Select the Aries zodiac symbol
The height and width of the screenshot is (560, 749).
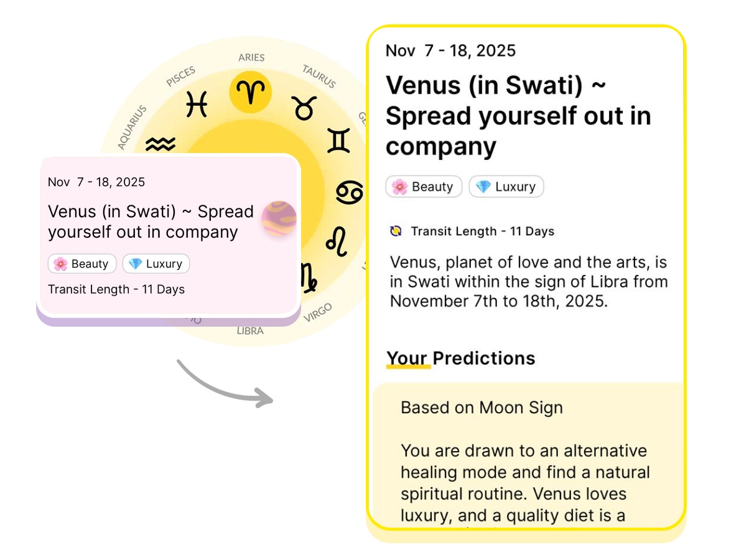[x=251, y=92]
